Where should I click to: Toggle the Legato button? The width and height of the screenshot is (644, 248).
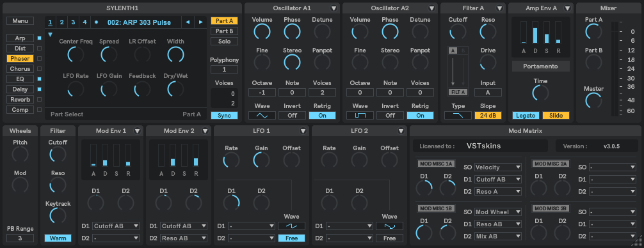526,116
